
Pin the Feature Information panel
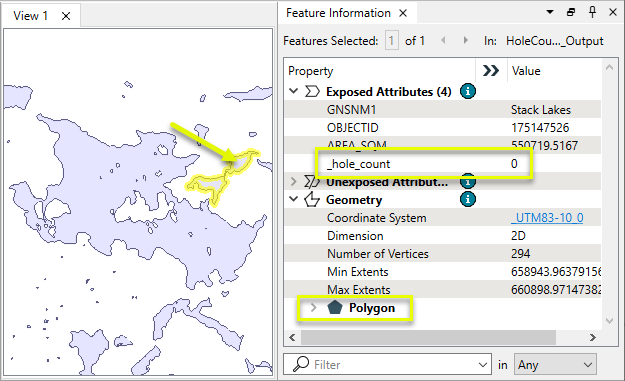point(592,12)
